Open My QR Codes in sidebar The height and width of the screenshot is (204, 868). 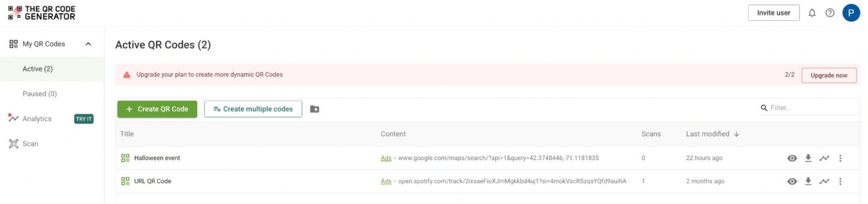click(44, 44)
